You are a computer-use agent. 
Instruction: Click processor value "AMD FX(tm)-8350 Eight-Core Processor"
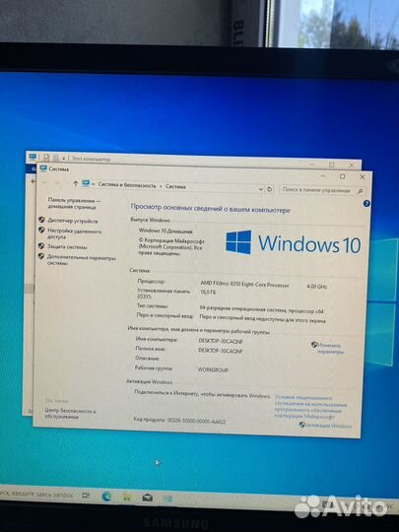pos(244,285)
